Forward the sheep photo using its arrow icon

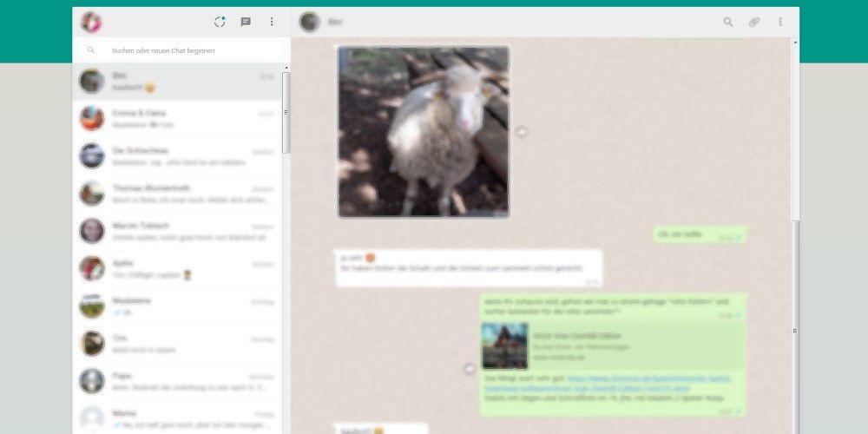(x=522, y=132)
